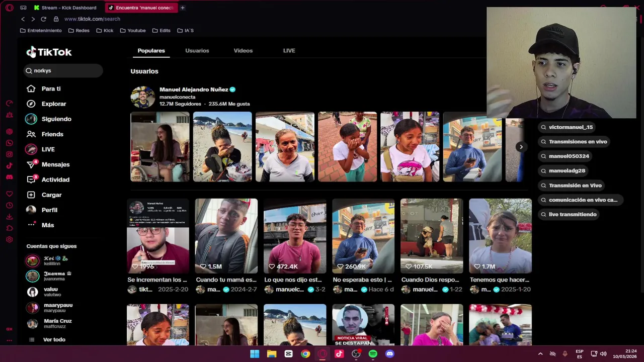Image resolution: width=644 pixels, height=362 pixels.
Task: Open WhatsApp in Opera sidebar
Action: click(9, 143)
